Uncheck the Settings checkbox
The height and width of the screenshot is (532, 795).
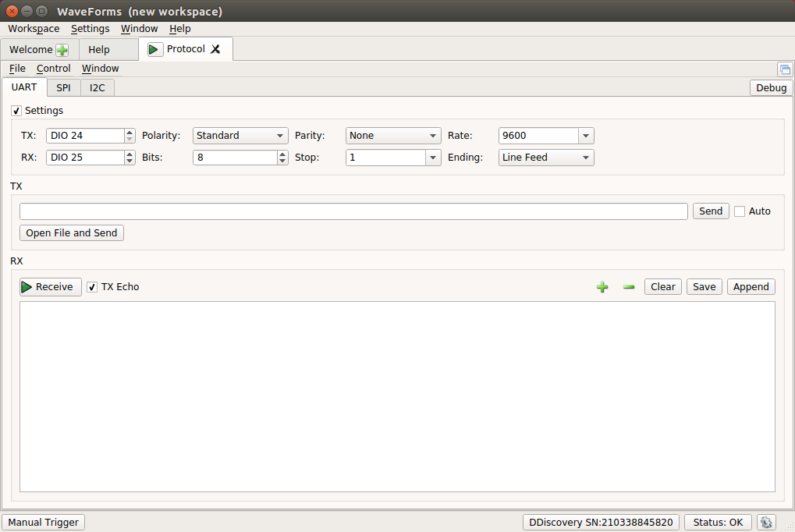click(16, 111)
